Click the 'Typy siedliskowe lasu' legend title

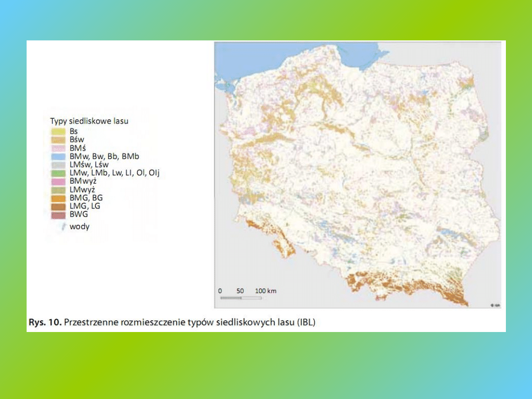[89, 121]
